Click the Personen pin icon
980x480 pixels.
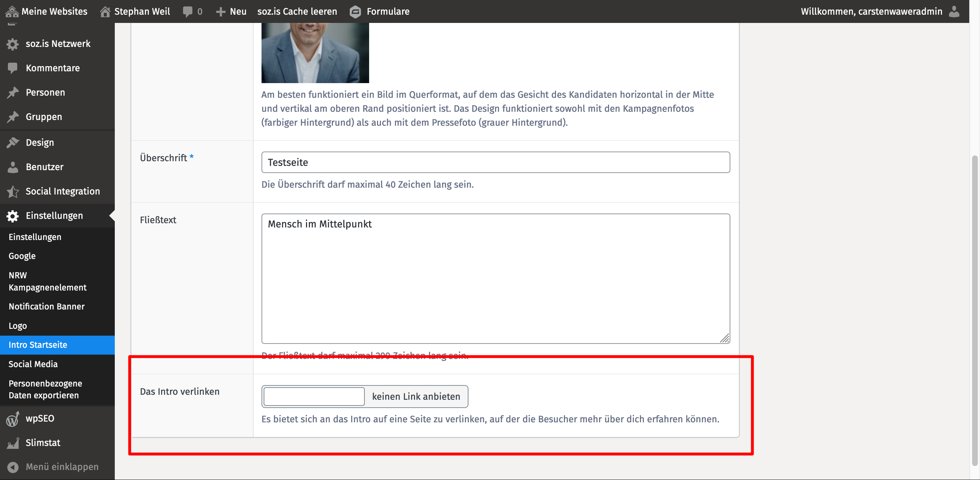pos(13,93)
